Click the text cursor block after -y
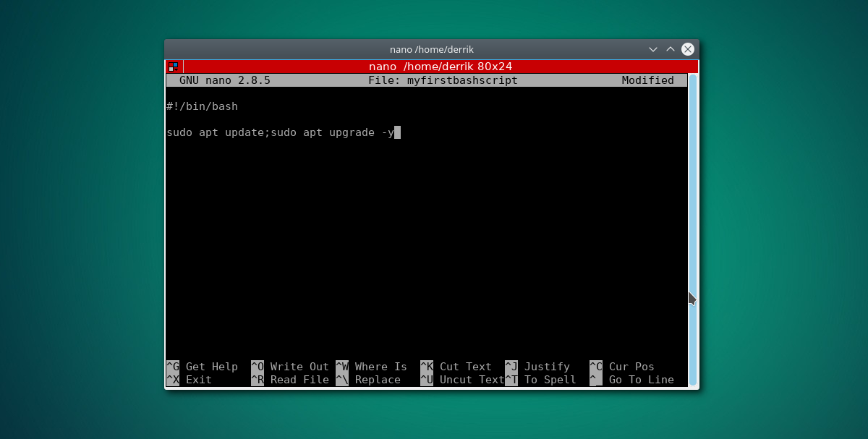Image resolution: width=868 pixels, height=439 pixels. coord(397,132)
